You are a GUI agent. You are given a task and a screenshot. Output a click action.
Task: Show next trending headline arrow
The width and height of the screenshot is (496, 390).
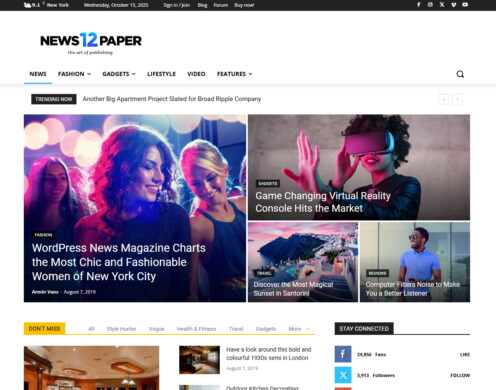457,99
